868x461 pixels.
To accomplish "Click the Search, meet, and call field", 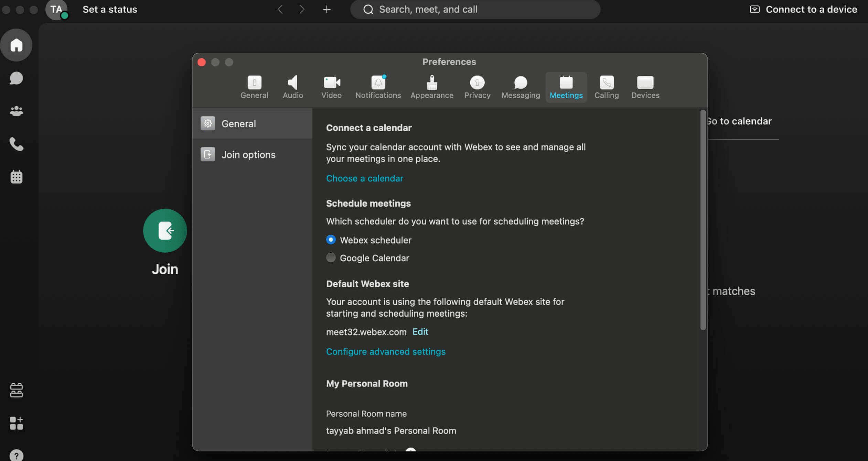I will pyautogui.click(x=475, y=9).
